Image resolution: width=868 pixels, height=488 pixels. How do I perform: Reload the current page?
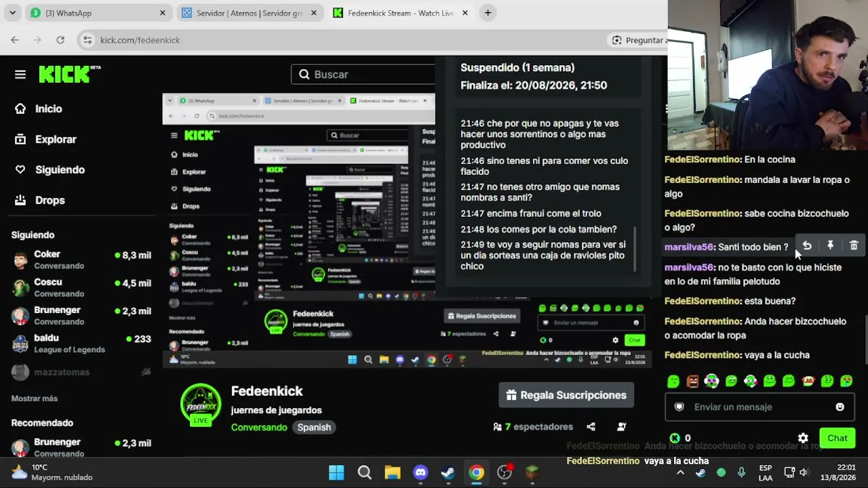click(60, 40)
